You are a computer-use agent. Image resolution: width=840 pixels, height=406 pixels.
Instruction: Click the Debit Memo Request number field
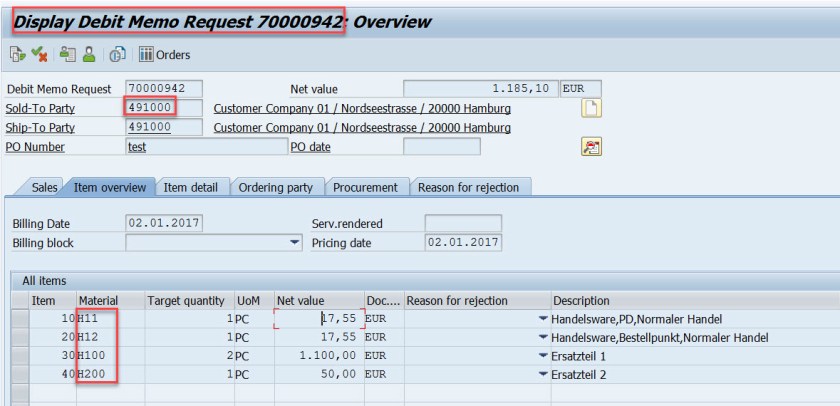(x=164, y=88)
